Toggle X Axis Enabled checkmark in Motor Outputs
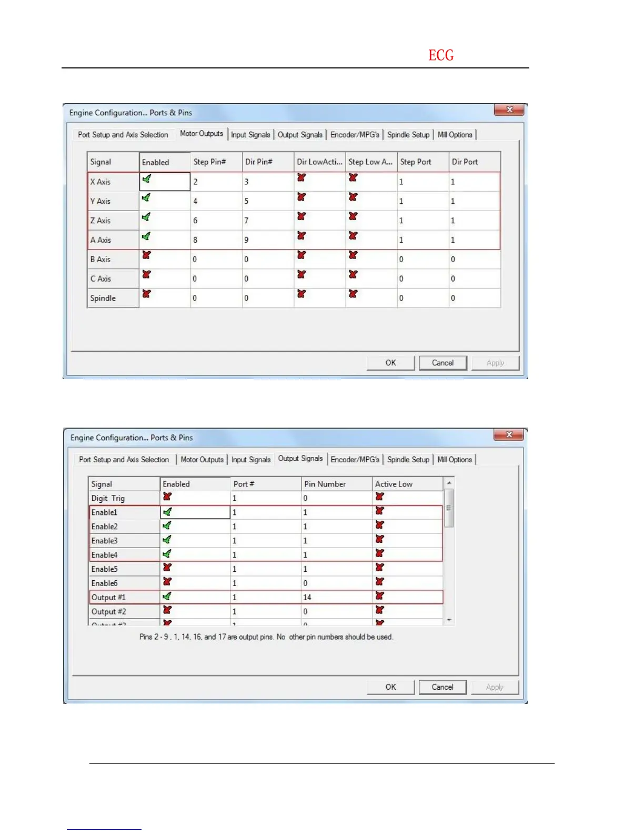The height and width of the screenshot is (834, 644). pyautogui.click(x=146, y=178)
